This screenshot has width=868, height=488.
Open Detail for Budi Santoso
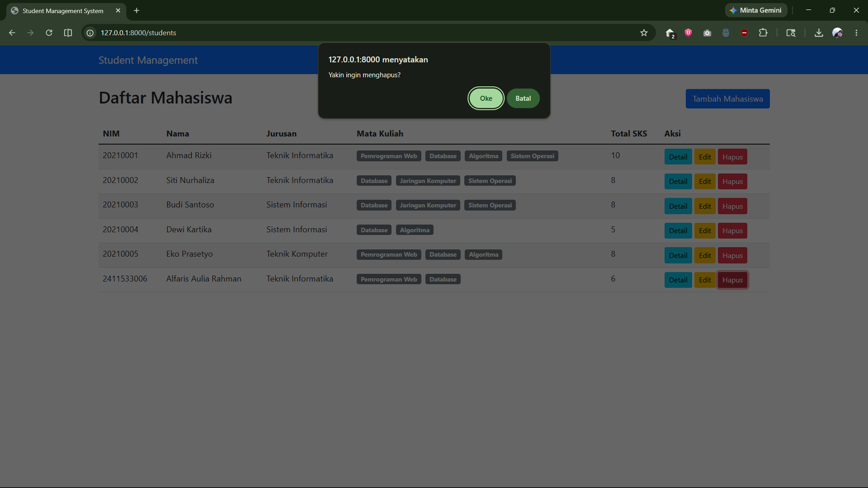point(678,206)
